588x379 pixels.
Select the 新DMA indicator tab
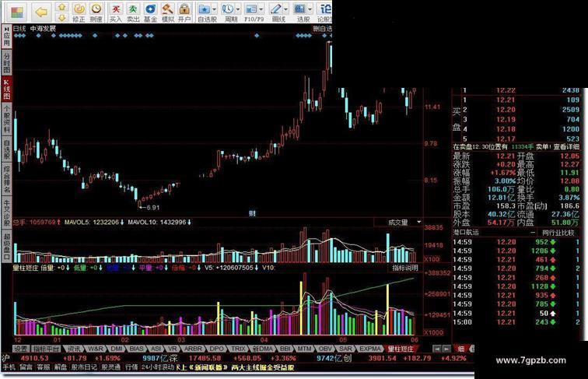(x=263, y=349)
